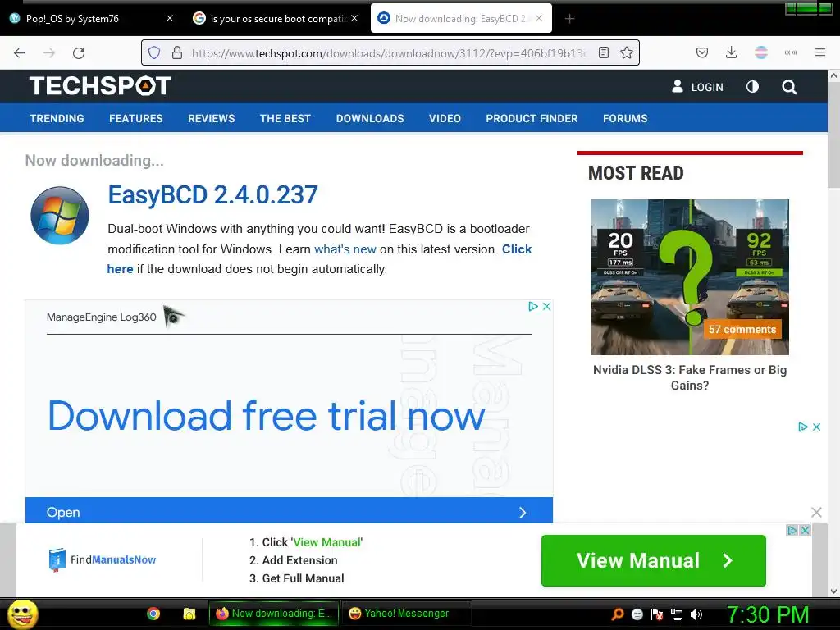Reload the page with the refresh icon

pyautogui.click(x=79, y=53)
